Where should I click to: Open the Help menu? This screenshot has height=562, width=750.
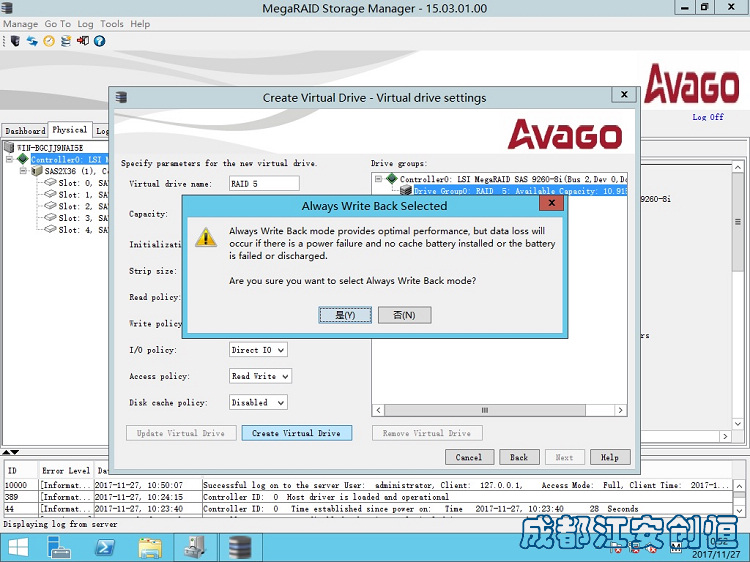tap(140, 24)
